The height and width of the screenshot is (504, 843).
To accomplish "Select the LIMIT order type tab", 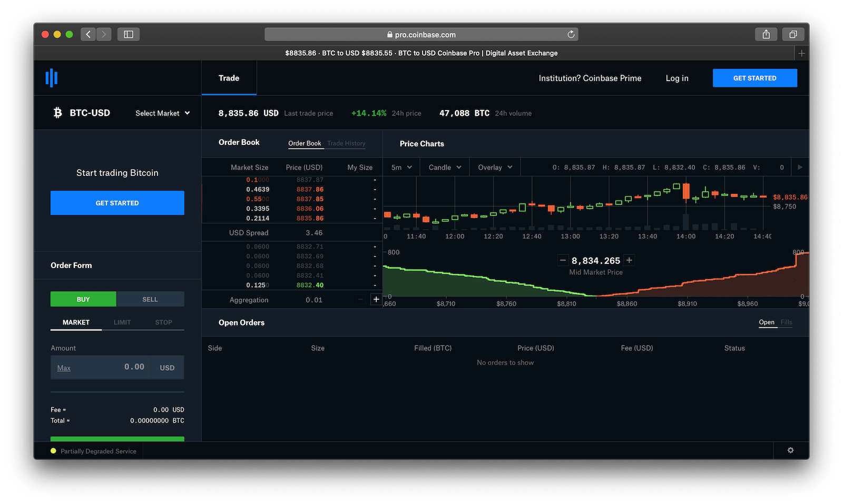I will pos(122,322).
